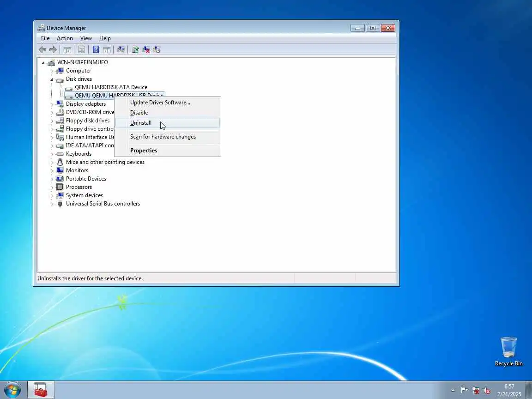Open the View menu
532x399 pixels.
[86, 38]
